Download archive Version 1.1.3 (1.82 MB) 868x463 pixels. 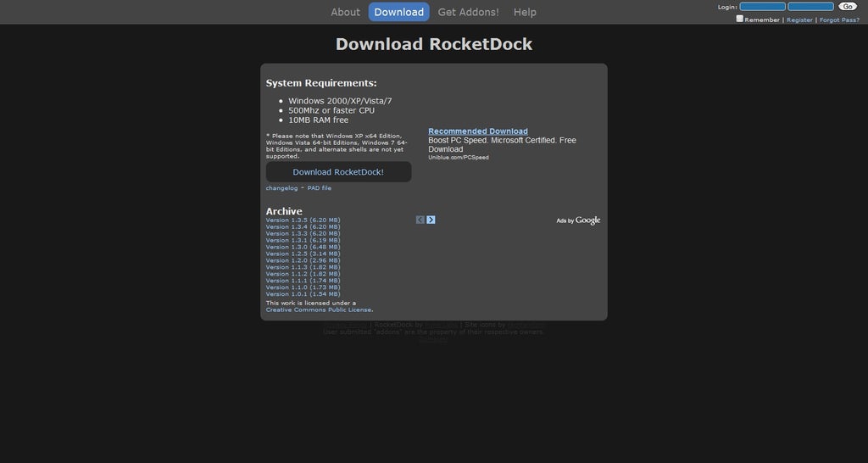(x=303, y=267)
